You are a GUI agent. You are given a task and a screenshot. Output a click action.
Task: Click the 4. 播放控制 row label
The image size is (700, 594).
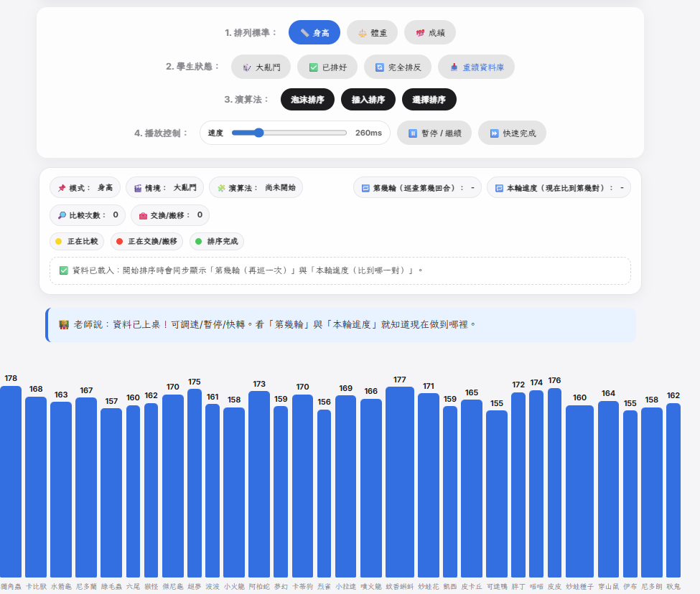pyautogui.click(x=161, y=133)
